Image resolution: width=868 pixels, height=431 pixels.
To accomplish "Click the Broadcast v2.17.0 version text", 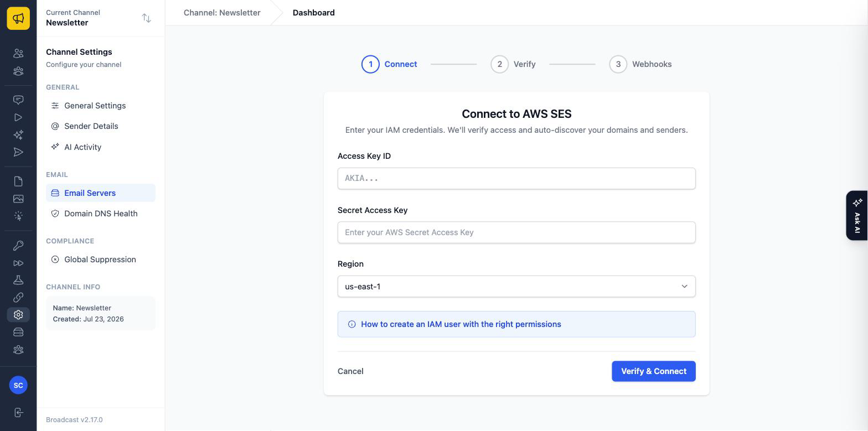I will 74,420.
